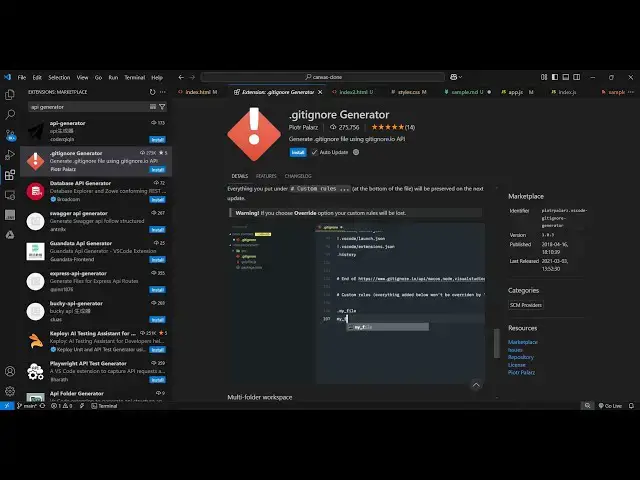Switch to the Details tab
This screenshot has height=480, width=640.
(x=240, y=176)
